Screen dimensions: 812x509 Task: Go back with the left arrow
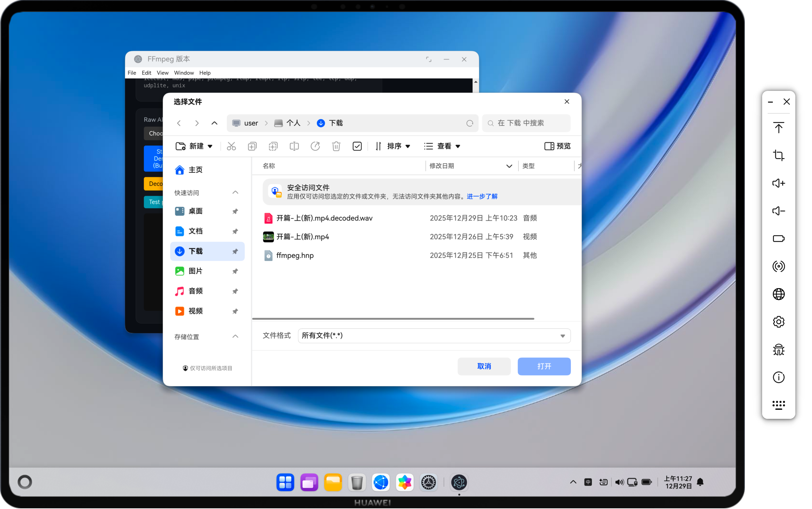coord(179,123)
